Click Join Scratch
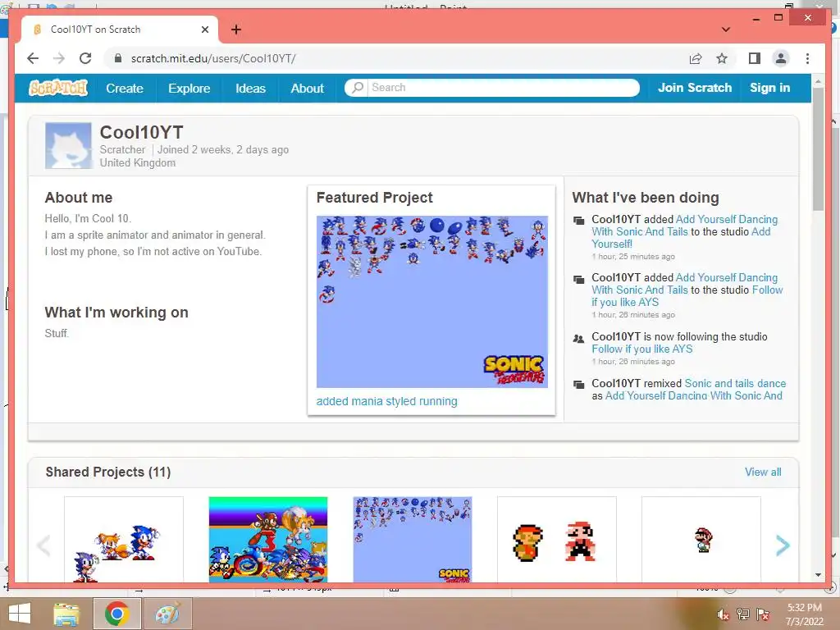The image size is (840, 630). tap(694, 88)
